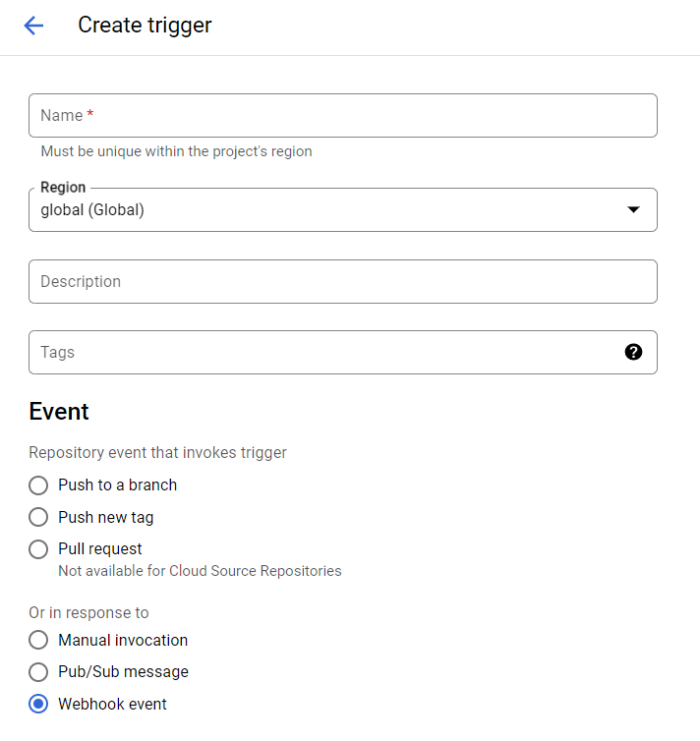Click into the Description field

click(342, 282)
